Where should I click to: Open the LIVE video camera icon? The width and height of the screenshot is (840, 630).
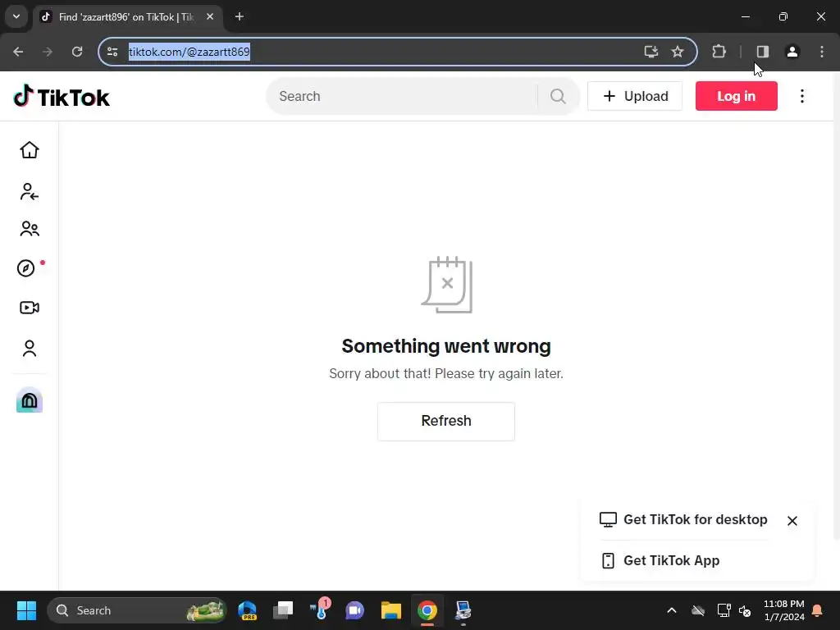tap(30, 308)
